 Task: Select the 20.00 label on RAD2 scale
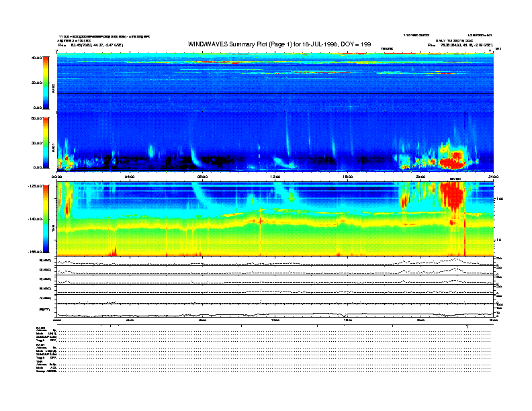pyautogui.click(x=36, y=83)
